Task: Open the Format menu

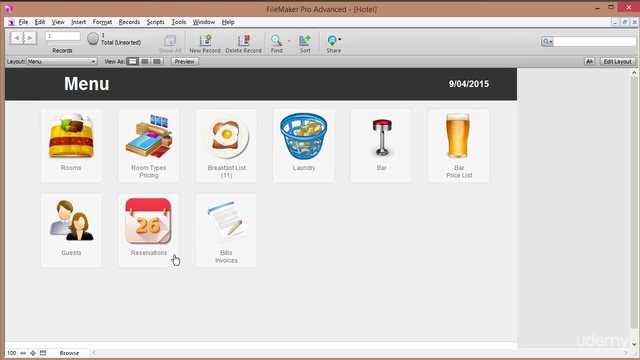Action: pos(102,22)
